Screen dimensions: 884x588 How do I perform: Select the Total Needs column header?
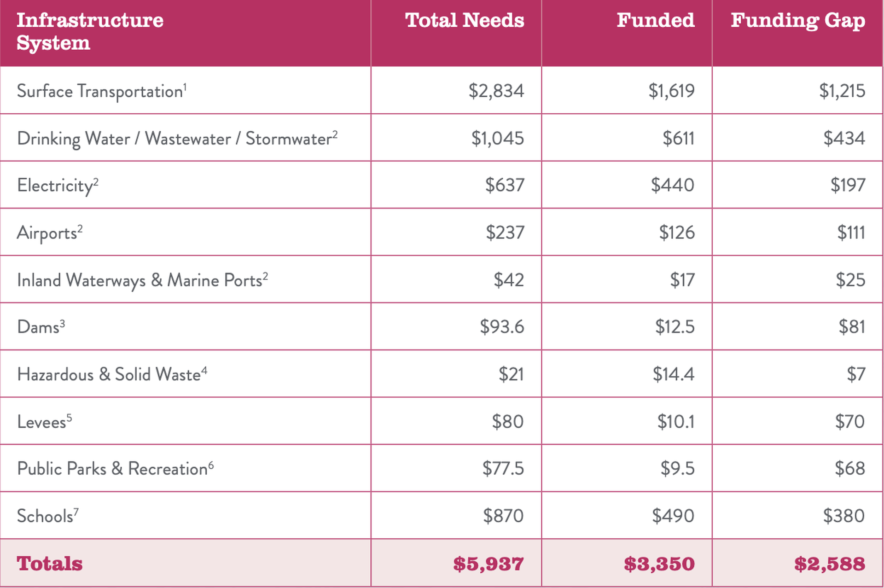coord(465,20)
